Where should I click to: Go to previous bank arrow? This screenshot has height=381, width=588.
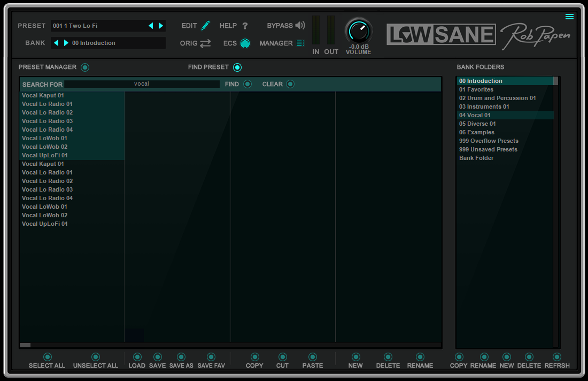click(x=56, y=43)
